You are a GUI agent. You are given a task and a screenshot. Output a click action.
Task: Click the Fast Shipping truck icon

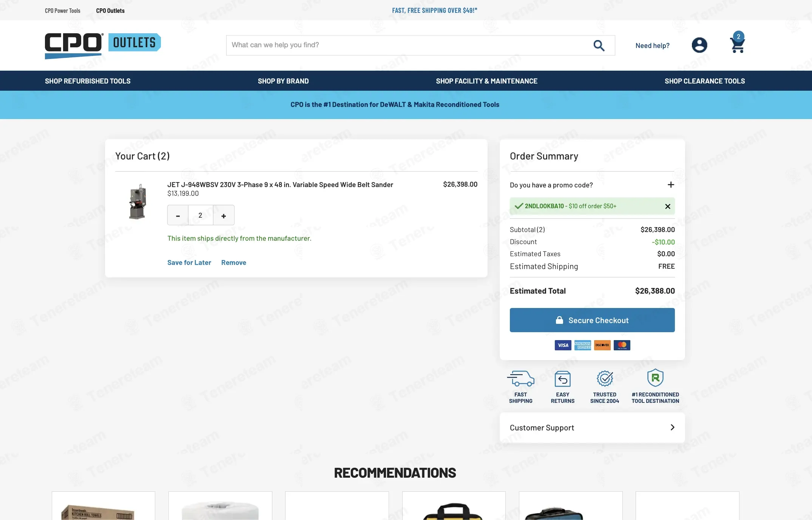coord(521,379)
